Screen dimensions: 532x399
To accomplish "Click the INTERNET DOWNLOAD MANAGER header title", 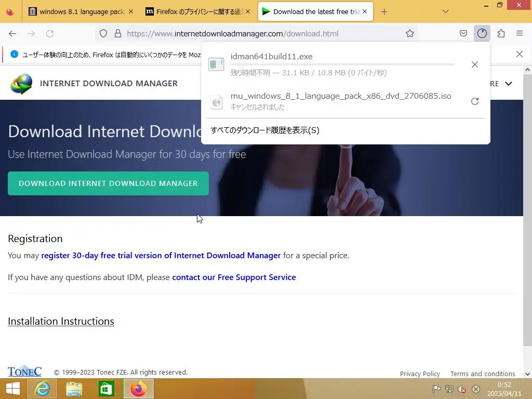I will [x=109, y=84].
